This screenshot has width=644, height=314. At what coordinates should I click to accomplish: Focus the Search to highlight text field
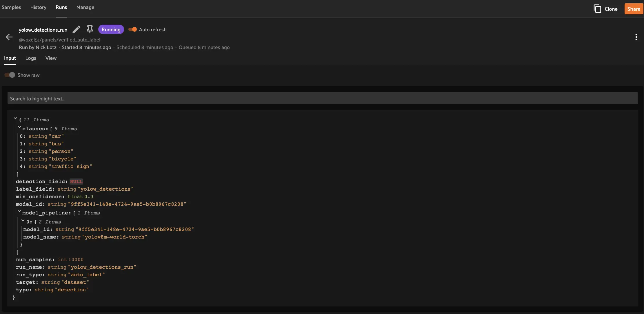click(x=322, y=98)
